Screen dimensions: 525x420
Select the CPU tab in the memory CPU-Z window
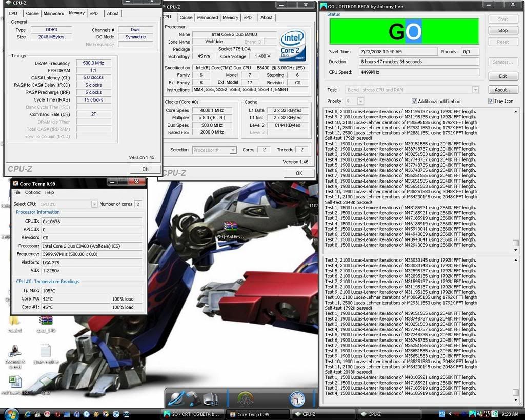(13, 13)
